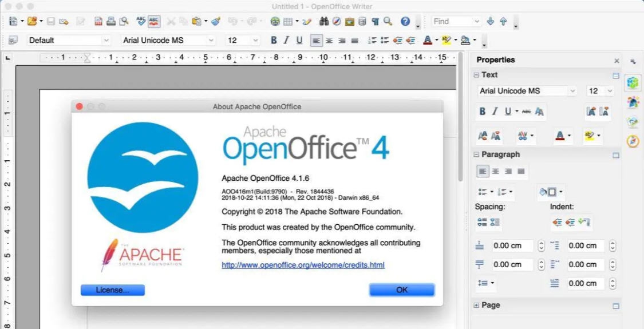Toggle Numbering list in formatting toolbar
The width and height of the screenshot is (644, 329).
[x=372, y=40]
